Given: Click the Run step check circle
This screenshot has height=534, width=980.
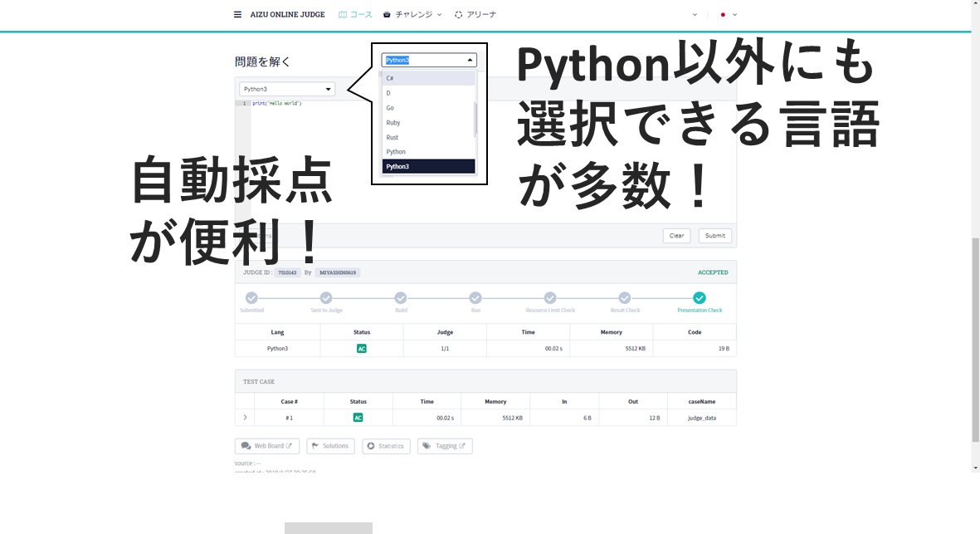Looking at the screenshot, I should pos(475,297).
